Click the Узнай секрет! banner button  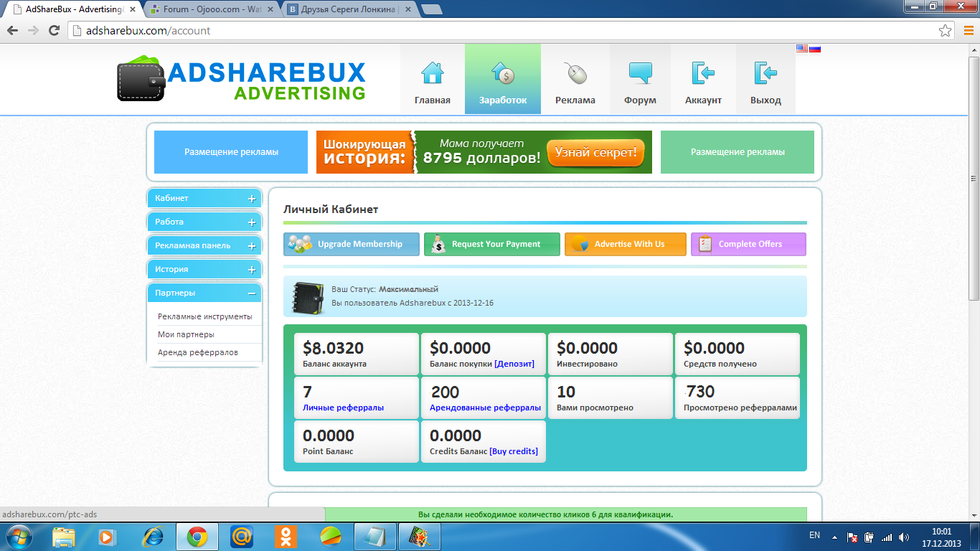595,153
